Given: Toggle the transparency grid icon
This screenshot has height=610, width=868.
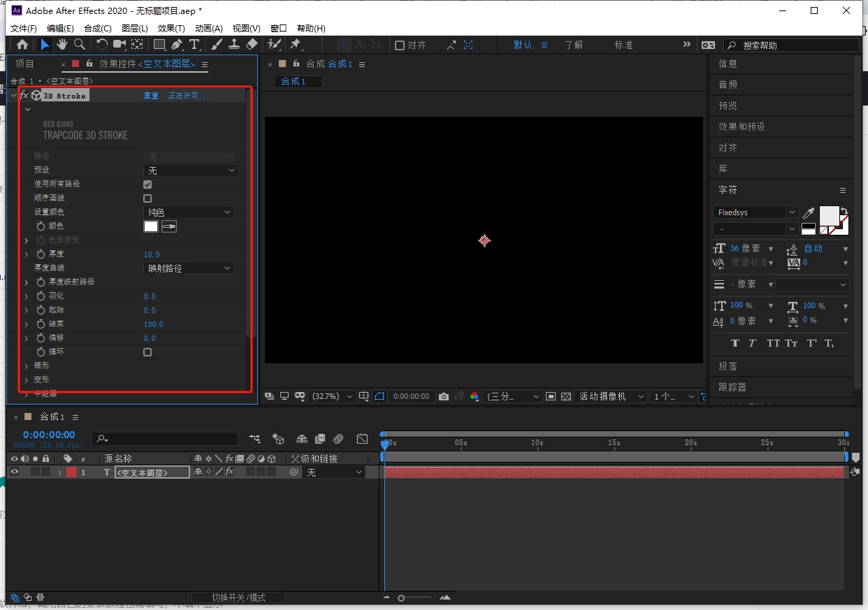Looking at the screenshot, I should [x=566, y=396].
